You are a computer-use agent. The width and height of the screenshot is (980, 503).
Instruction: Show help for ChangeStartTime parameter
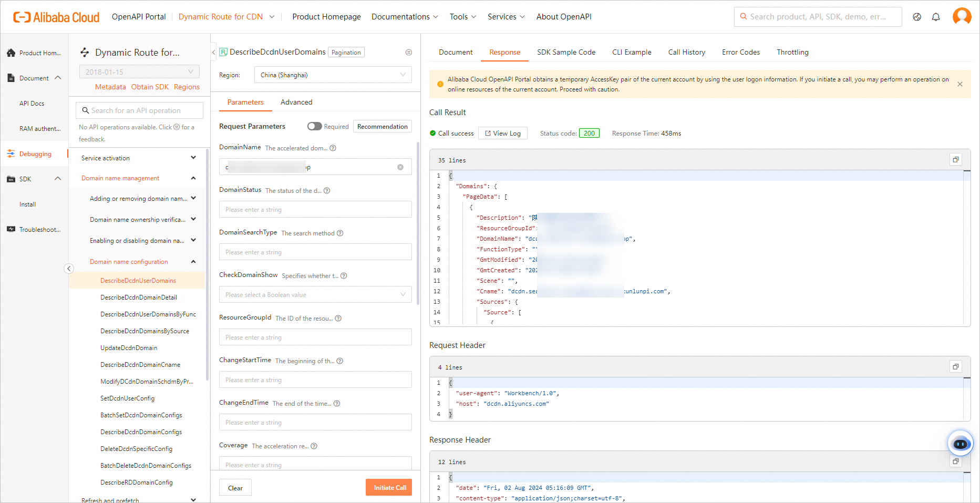click(340, 361)
